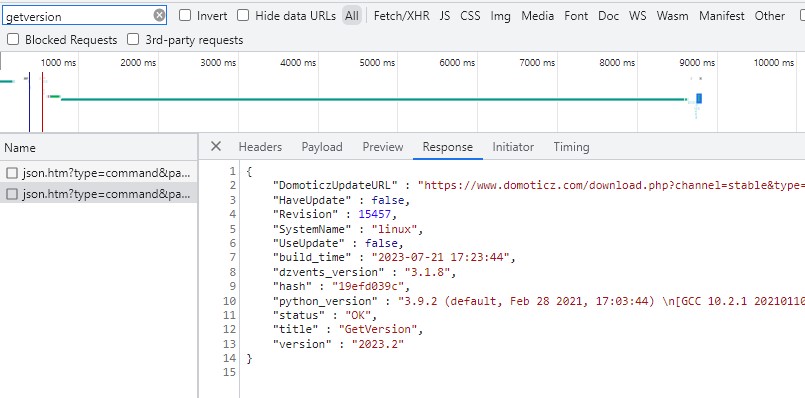Open the Preview tab

point(383,147)
